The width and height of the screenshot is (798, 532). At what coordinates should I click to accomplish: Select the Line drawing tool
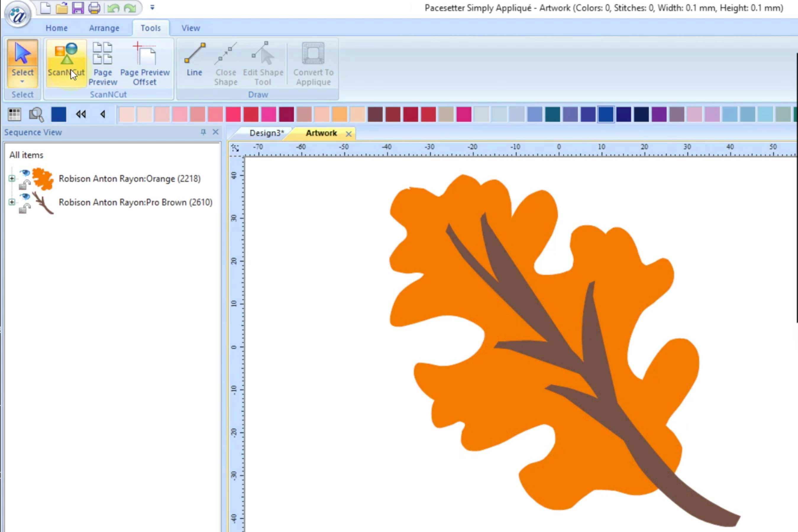pos(194,61)
